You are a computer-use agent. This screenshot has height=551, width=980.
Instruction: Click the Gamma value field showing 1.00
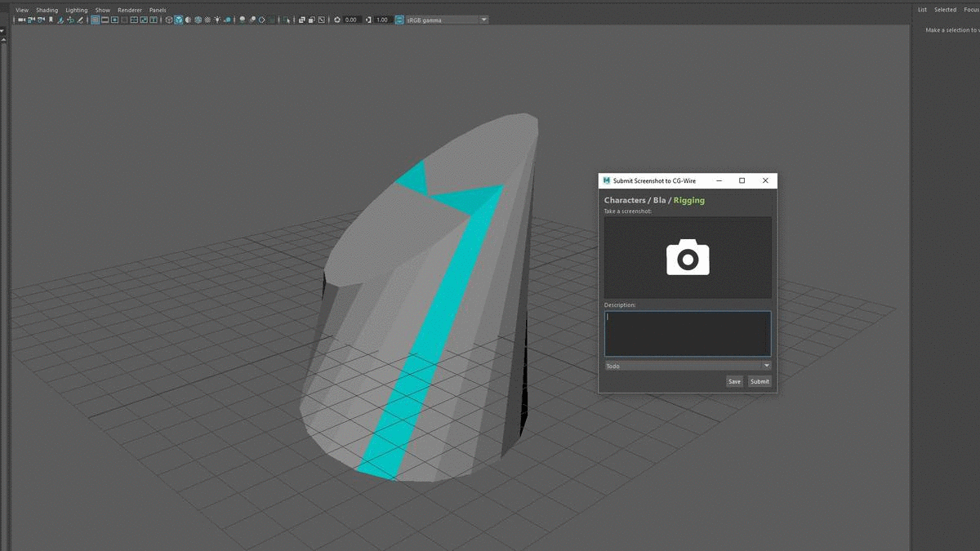click(x=382, y=20)
